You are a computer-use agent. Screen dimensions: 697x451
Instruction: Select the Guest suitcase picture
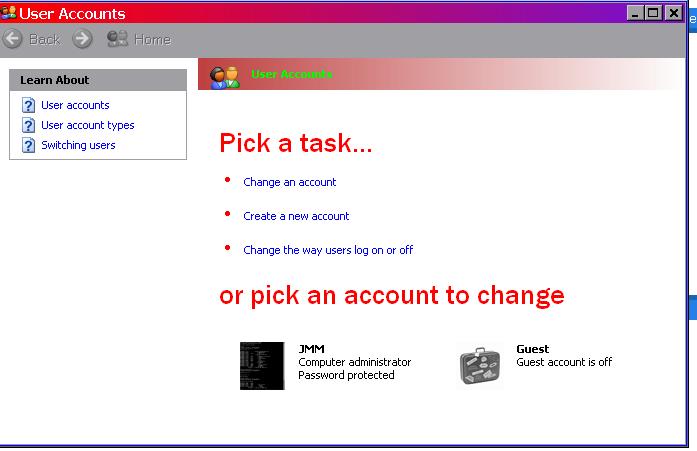click(481, 365)
